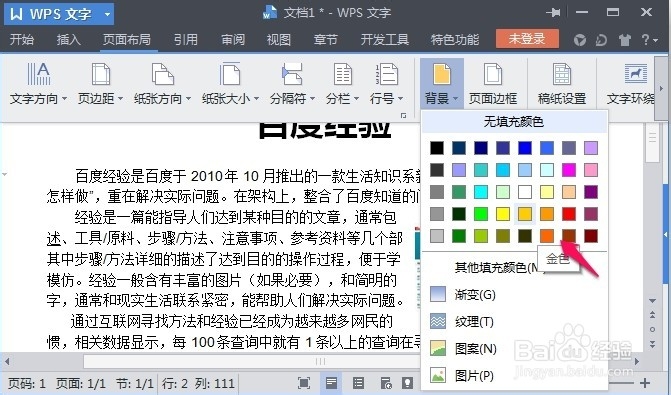Toggle eye protection mode in status bar
The height and width of the screenshot is (395, 671).
tap(407, 383)
